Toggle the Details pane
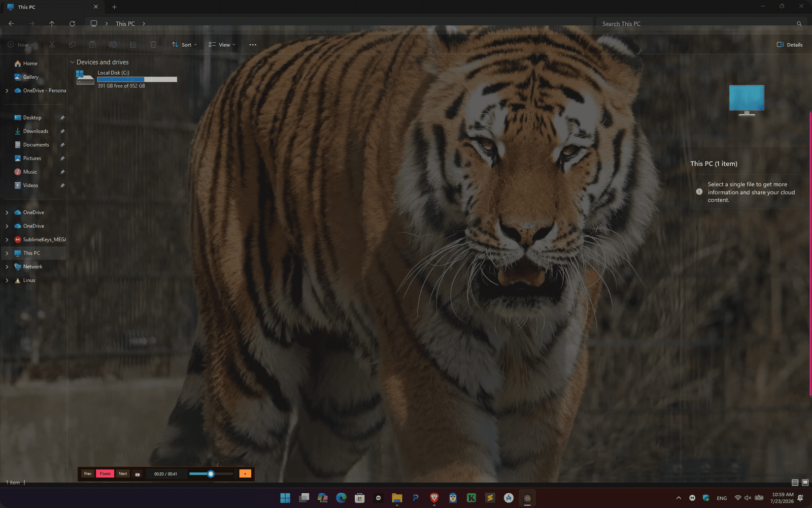The width and height of the screenshot is (812, 508). point(790,45)
